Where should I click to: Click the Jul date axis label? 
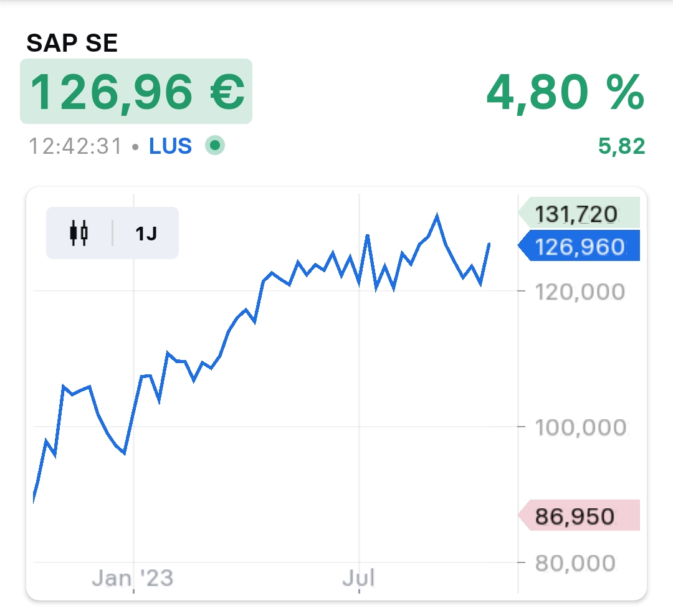pos(359,579)
